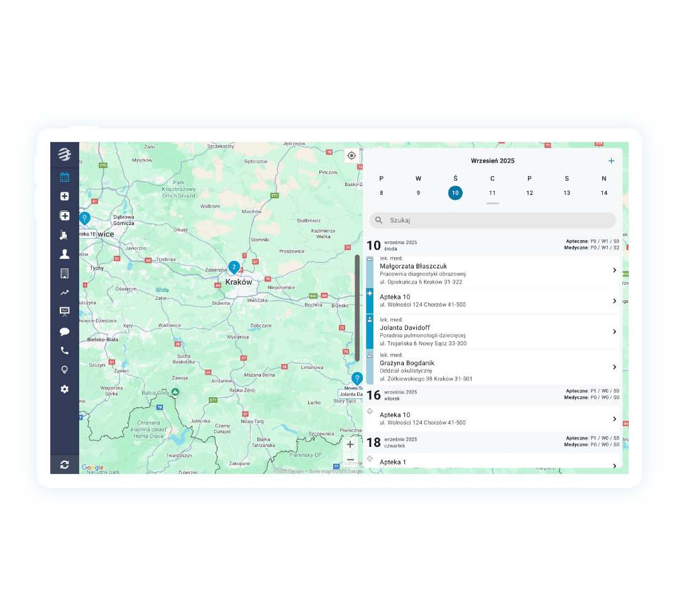Click the locate-me target icon on the map
The width and height of the screenshot is (679, 616).
pos(351,155)
